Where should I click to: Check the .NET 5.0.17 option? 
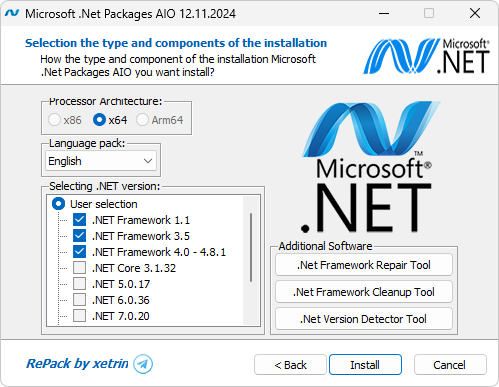tap(79, 284)
